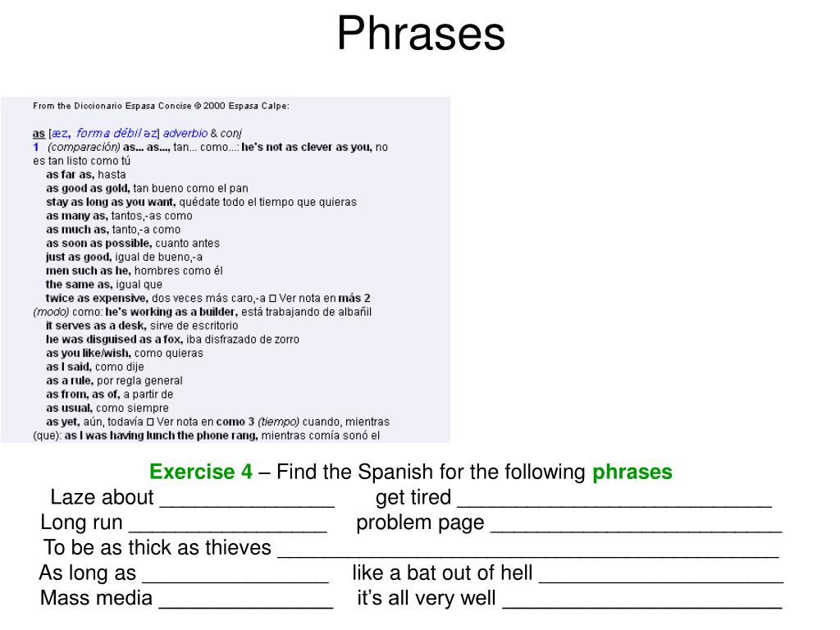This screenshot has width=840, height=630.
Task: Click the blank beside "Mass media"
Action: (245, 599)
